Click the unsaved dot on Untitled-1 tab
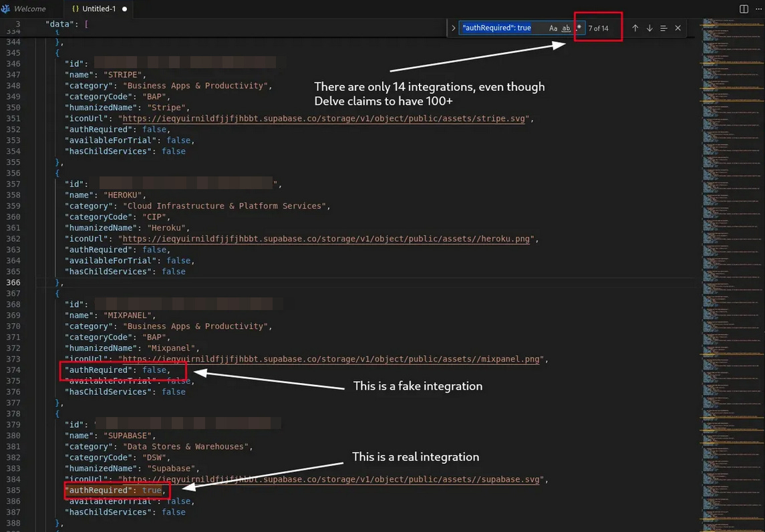This screenshot has height=532, width=765. tap(124, 9)
